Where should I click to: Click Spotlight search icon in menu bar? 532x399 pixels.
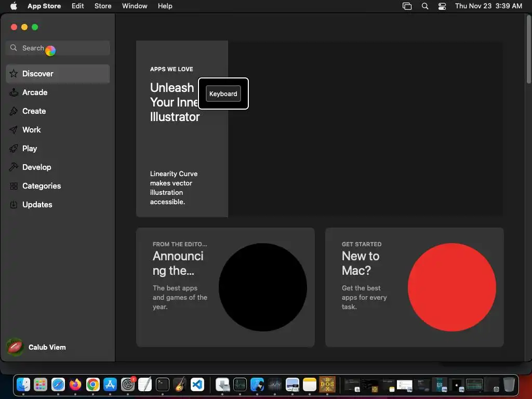425,6
